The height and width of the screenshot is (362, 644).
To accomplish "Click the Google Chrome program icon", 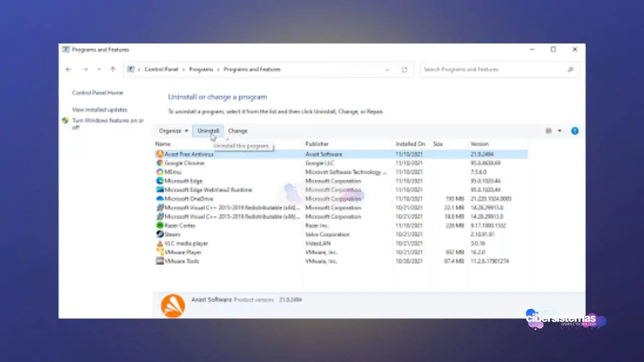I will [x=160, y=163].
